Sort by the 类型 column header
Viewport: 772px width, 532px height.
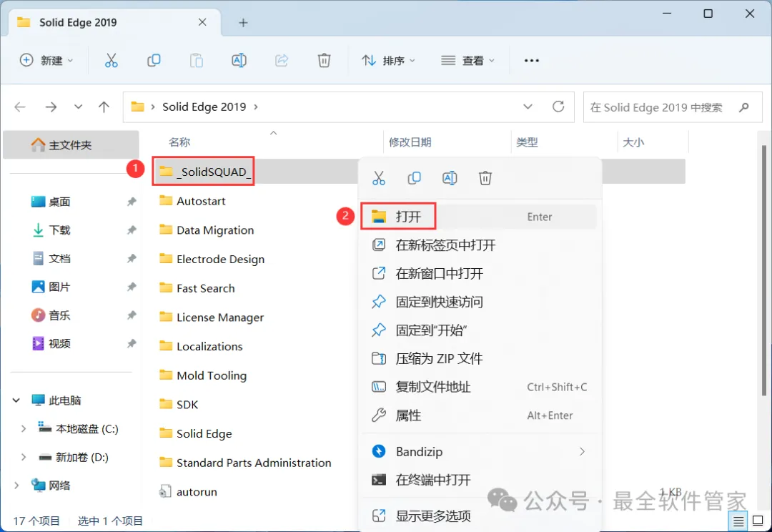click(527, 142)
